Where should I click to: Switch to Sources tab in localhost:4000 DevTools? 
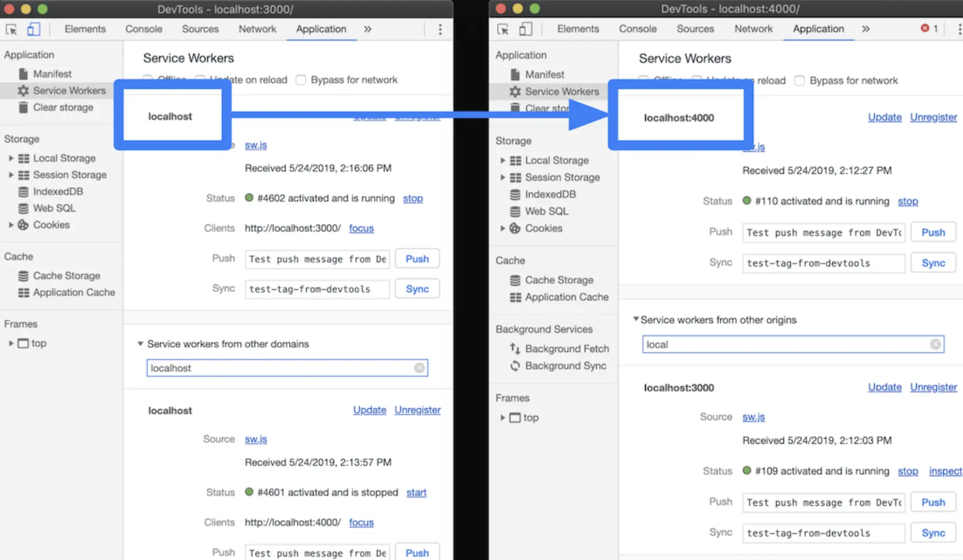click(695, 29)
